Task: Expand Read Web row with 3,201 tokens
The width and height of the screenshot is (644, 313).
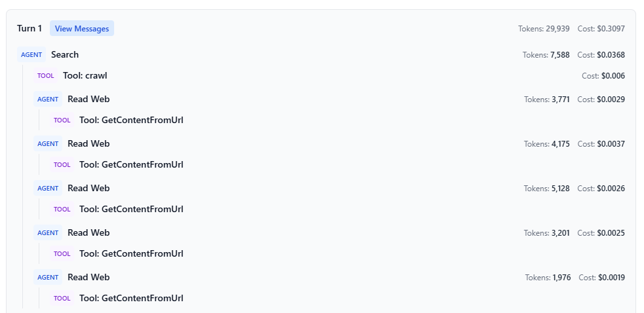Action: tap(89, 233)
